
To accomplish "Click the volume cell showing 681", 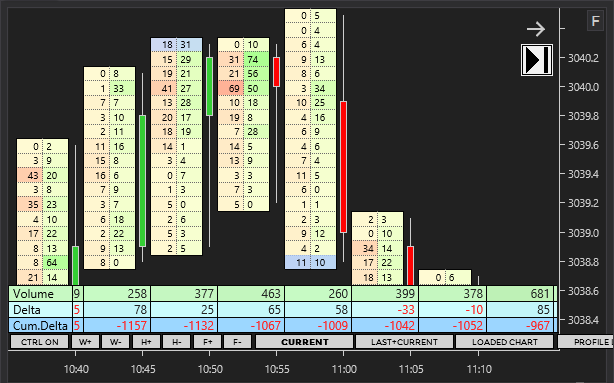I will coord(520,294).
